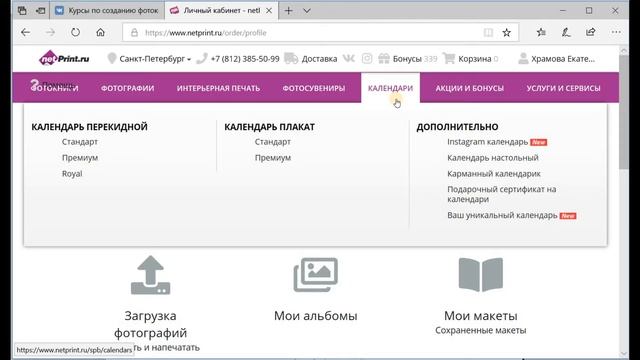
Task: Open Карманный календарик
Action: click(494, 173)
